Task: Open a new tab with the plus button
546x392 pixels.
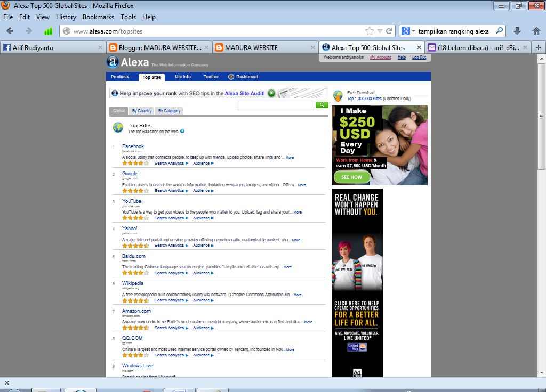Action: [539, 47]
